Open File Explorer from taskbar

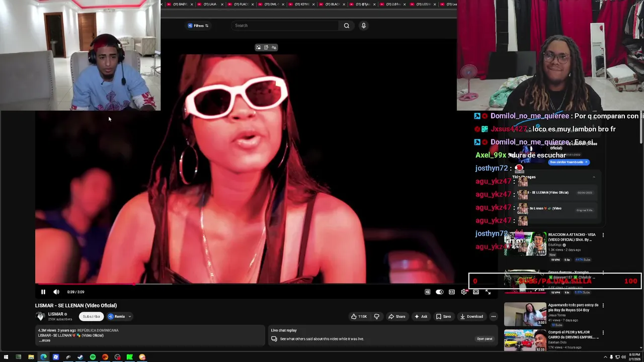point(31,357)
